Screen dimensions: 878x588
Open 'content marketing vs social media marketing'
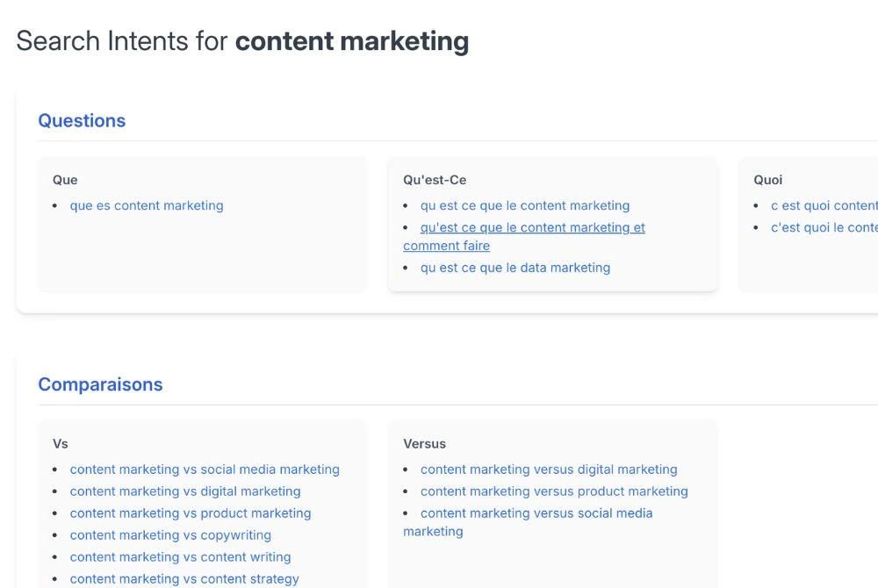point(205,470)
